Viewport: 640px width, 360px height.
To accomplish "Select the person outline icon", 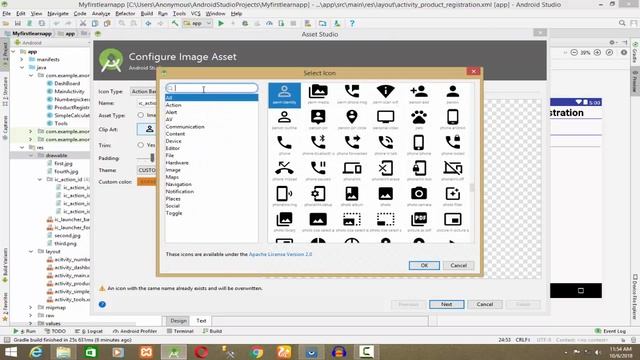I will tap(284, 118).
